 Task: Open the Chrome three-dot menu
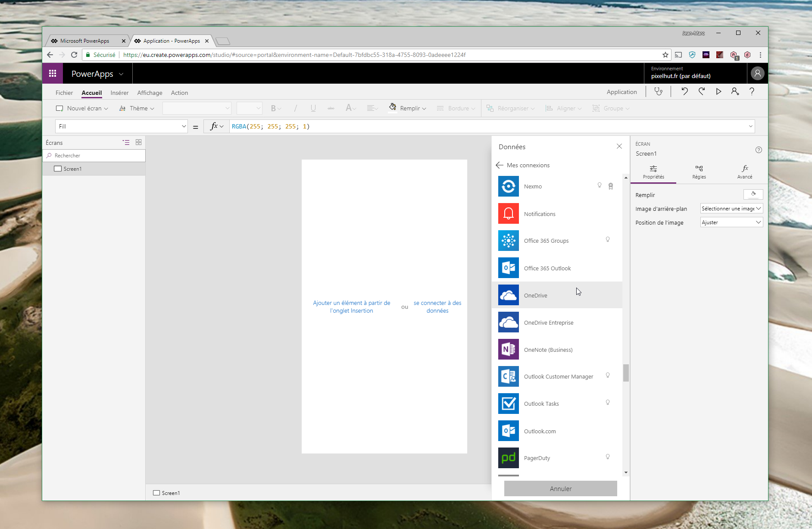click(x=760, y=55)
